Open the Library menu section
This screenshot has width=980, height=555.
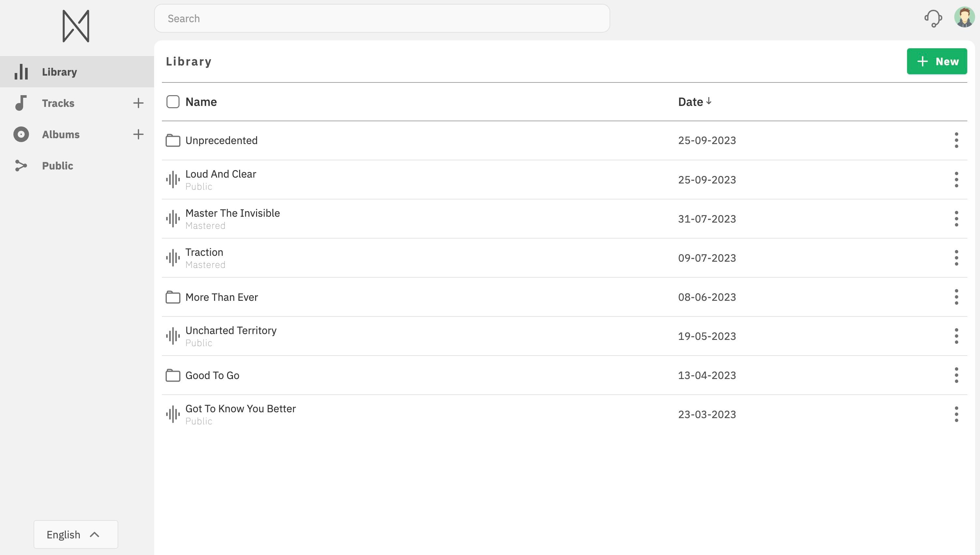click(x=60, y=71)
